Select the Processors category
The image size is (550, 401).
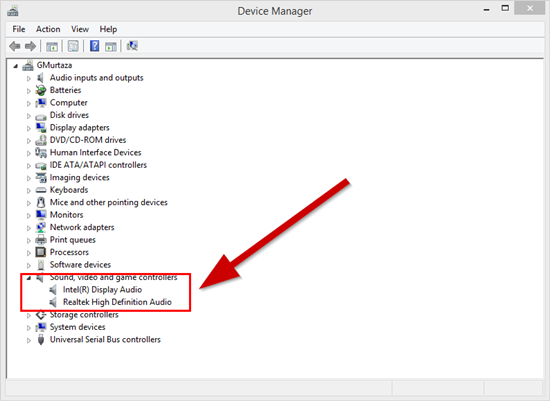pos(69,252)
